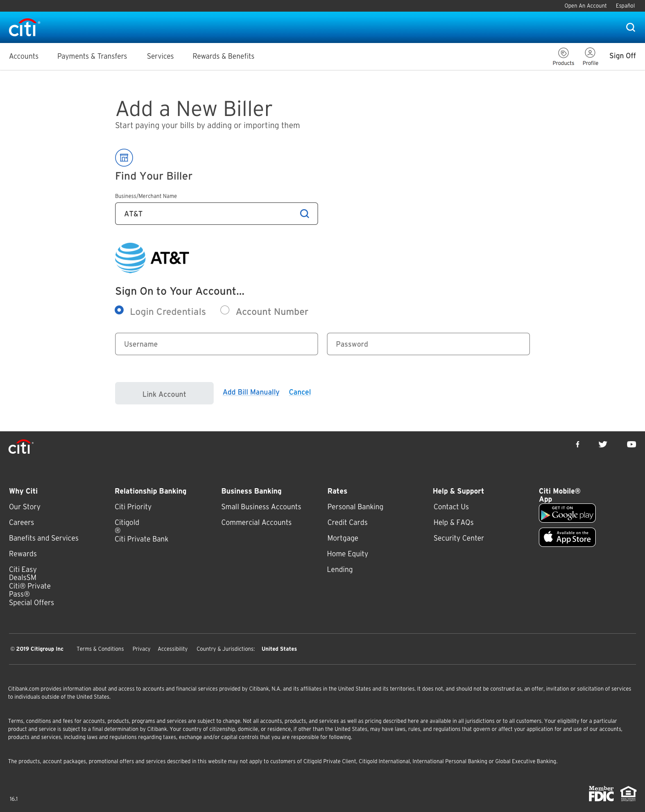Focus the Username input field
The height and width of the screenshot is (812, 645).
[216, 344]
